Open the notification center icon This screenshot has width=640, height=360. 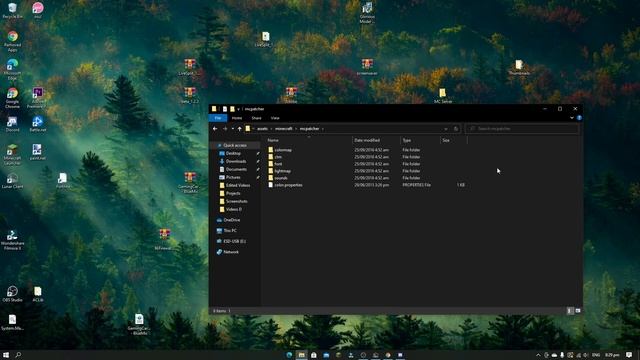tap(629, 355)
